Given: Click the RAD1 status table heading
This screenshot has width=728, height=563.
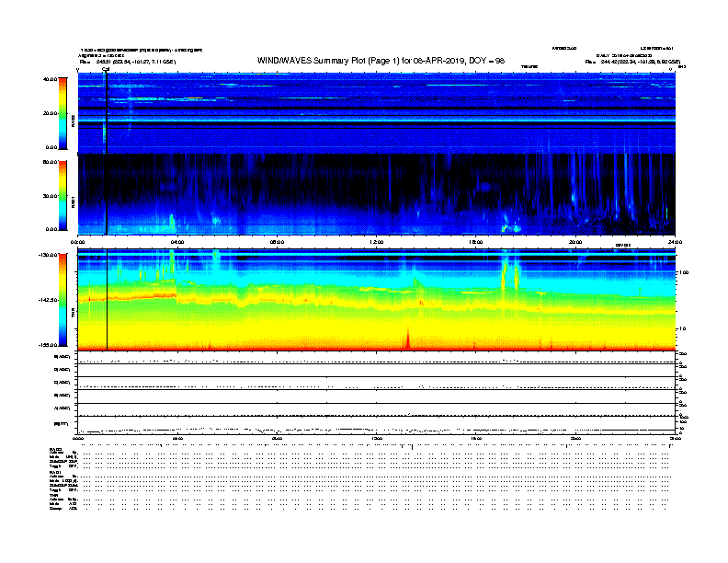Looking at the screenshot, I should pos(55,473).
